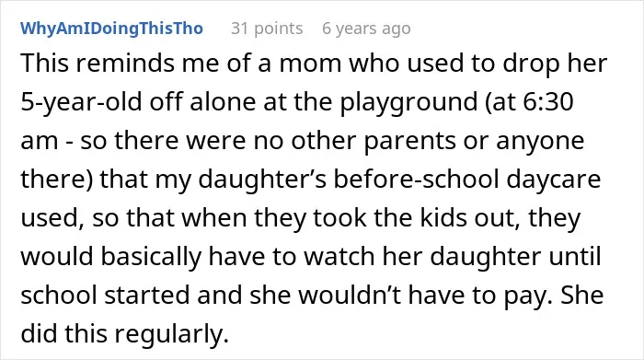Open the WhyAmIDoingThisTho user profile

click(111, 29)
